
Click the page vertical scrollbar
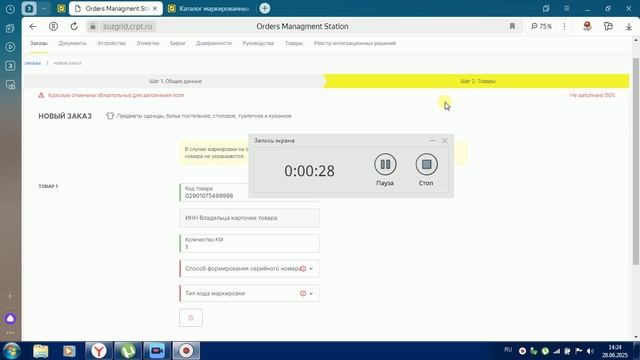click(x=636, y=161)
